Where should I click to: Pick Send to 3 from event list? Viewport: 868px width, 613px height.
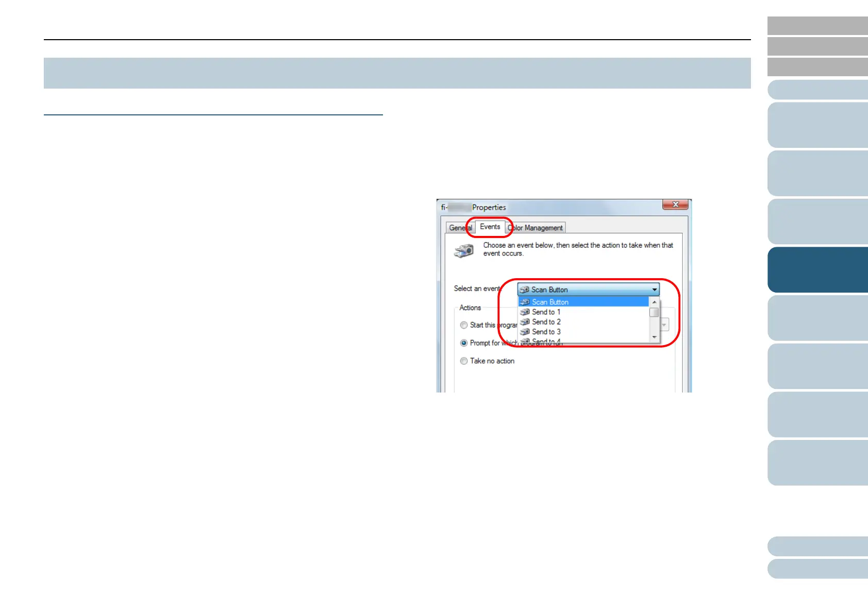(x=583, y=332)
